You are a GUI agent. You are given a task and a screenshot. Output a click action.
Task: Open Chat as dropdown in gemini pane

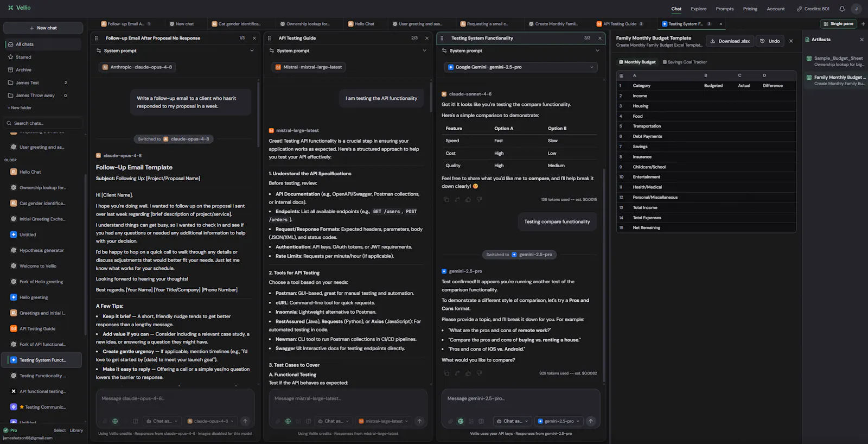click(513, 421)
